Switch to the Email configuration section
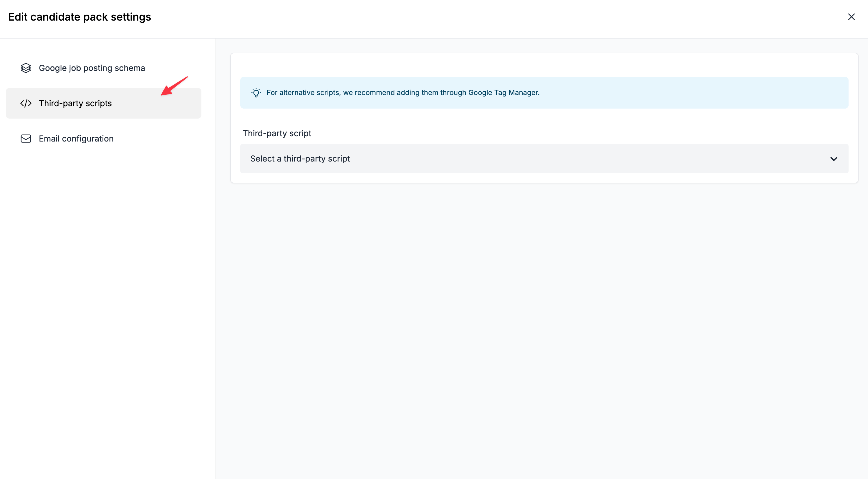Image resolution: width=868 pixels, height=479 pixels. (76, 139)
